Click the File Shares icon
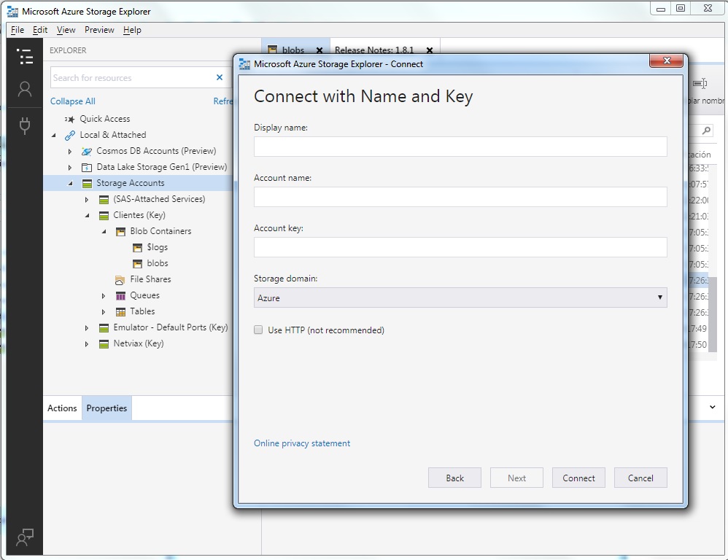The image size is (728, 560). point(120,280)
